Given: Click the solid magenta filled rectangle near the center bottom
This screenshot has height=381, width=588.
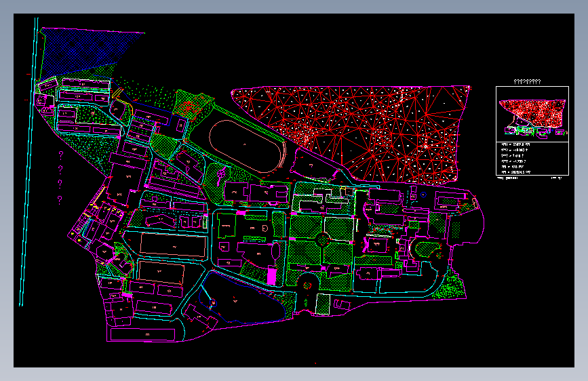Looking at the screenshot, I should (x=271, y=277).
